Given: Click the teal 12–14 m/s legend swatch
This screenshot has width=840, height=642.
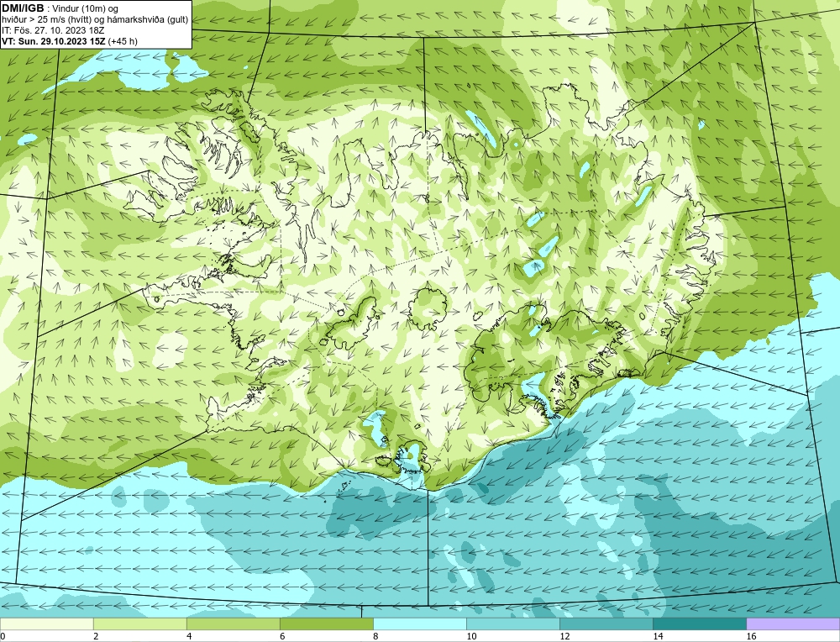Looking at the screenshot, I should (606, 624).
